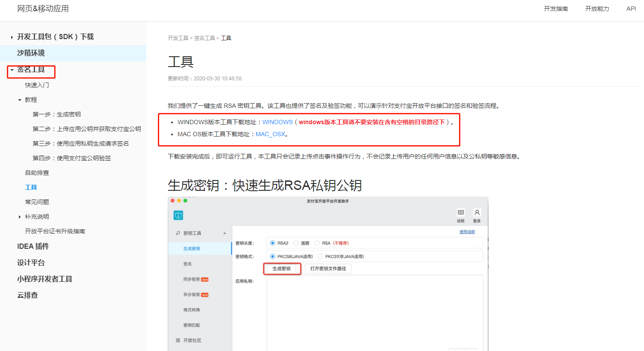The image size is (644, 351).
Task: Open 开发指南 in the top navigation
Action: click(556, 9)
